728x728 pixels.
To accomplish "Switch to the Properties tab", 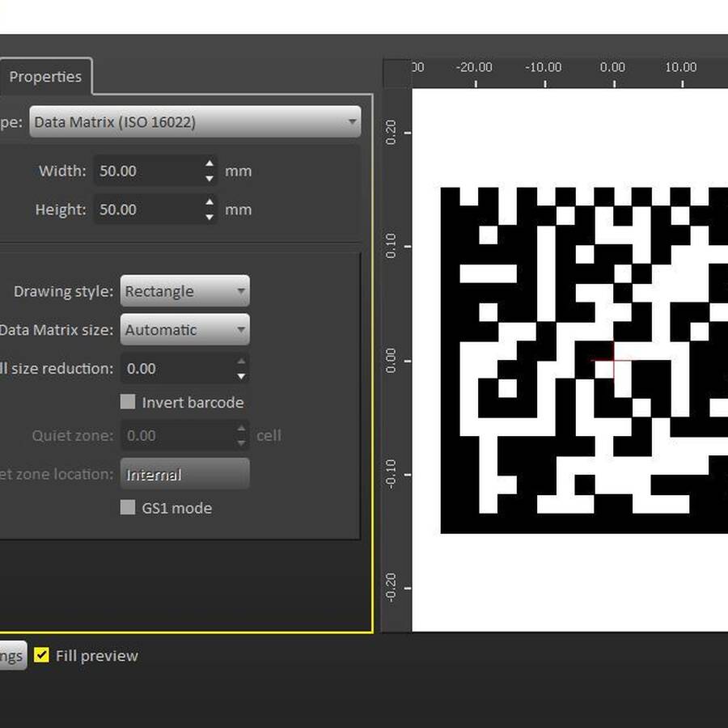I will click(x=45, y=77).
